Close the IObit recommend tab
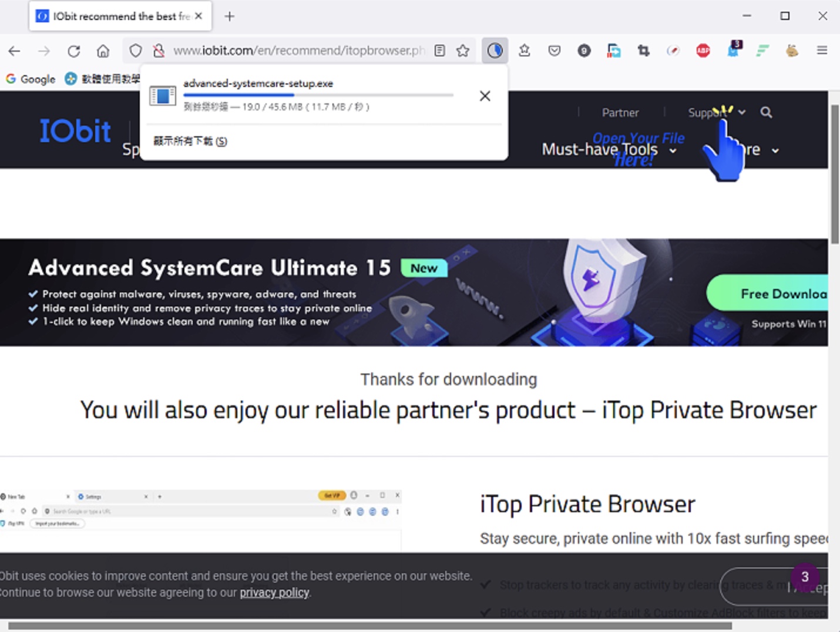 199,16
